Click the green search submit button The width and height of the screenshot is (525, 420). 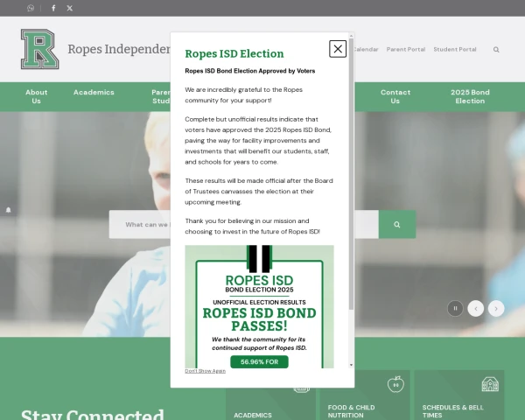coord(397,224)
